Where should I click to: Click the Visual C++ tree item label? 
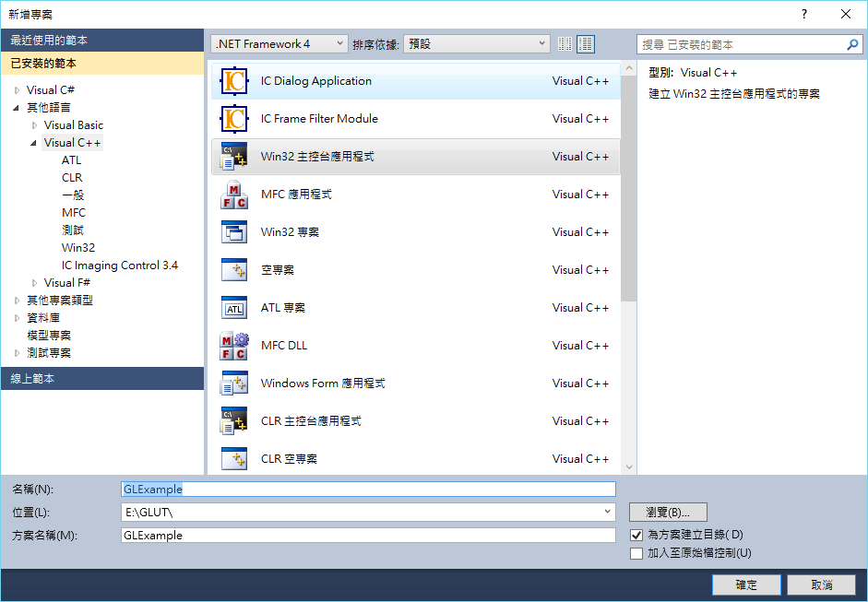(x=73, y=143)
